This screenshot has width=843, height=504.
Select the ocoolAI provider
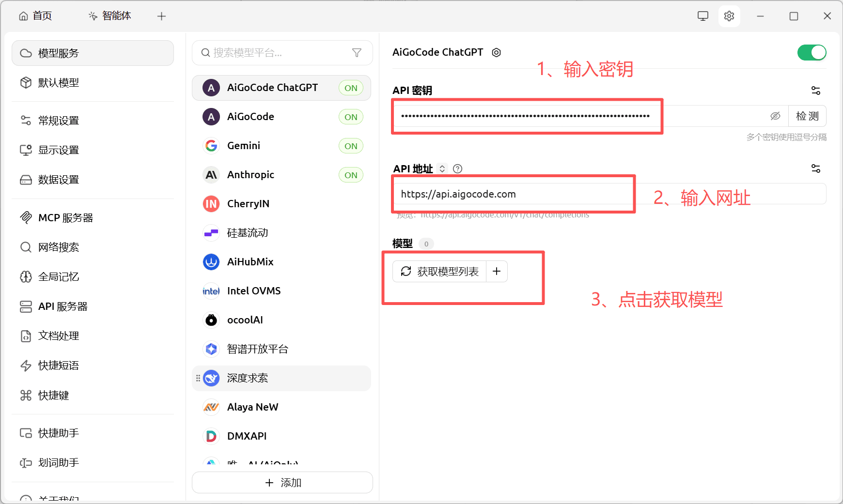(x=281, y=320)
